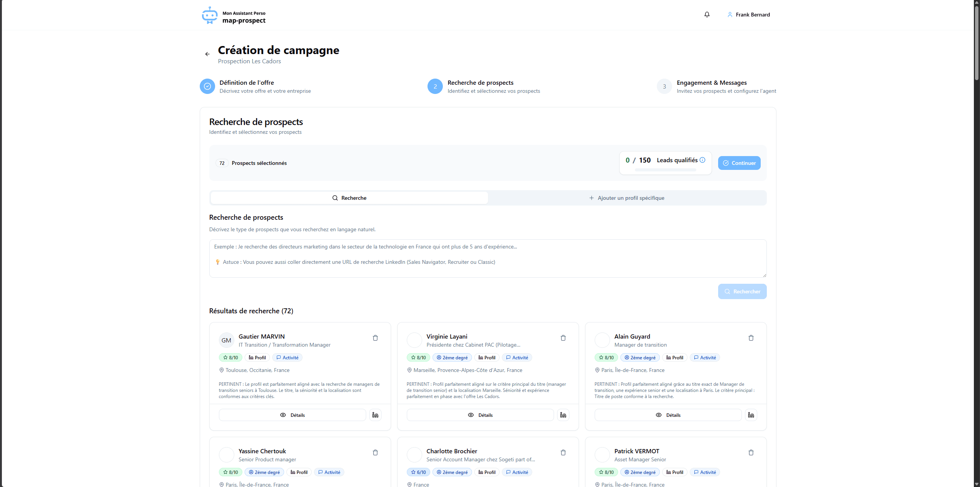Open Alain Guyard's LinkedIn icon button
The image size is (980, 487).
751,415
